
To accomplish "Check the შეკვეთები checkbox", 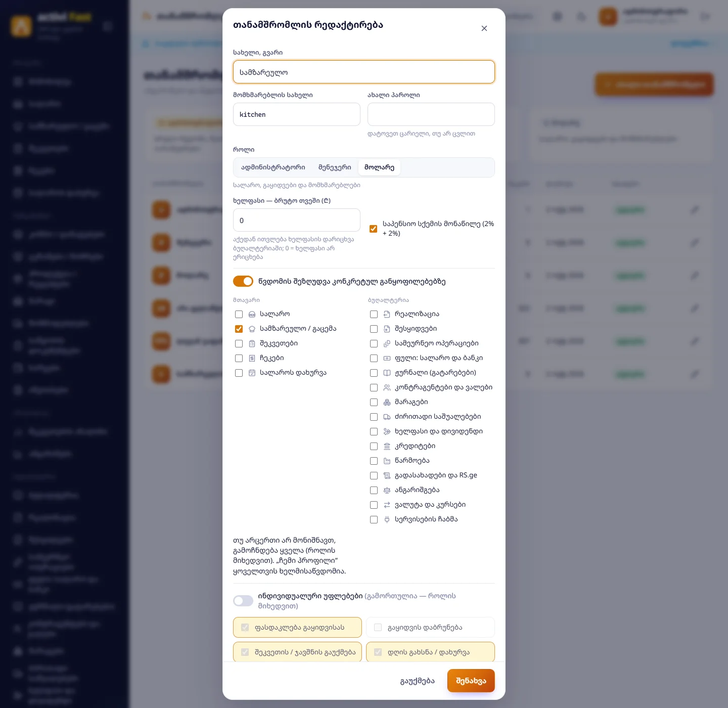I will [x=239, y=343].
